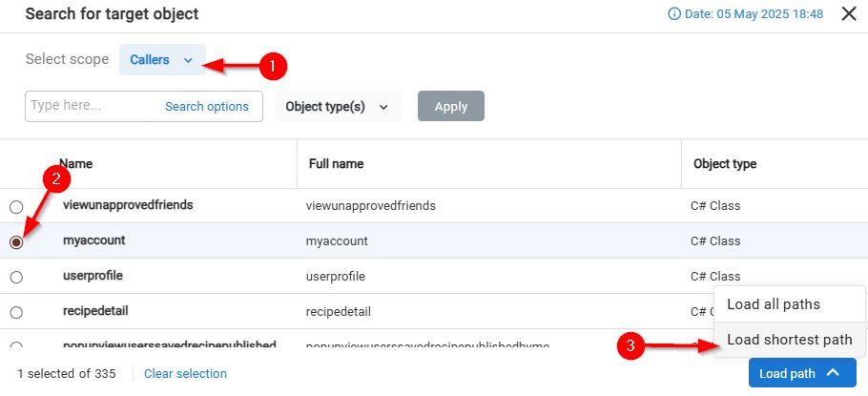This screenshot has width=868, height=396.
Task: Open the Callers scope dropdown
Action: [x=161, y=60]
